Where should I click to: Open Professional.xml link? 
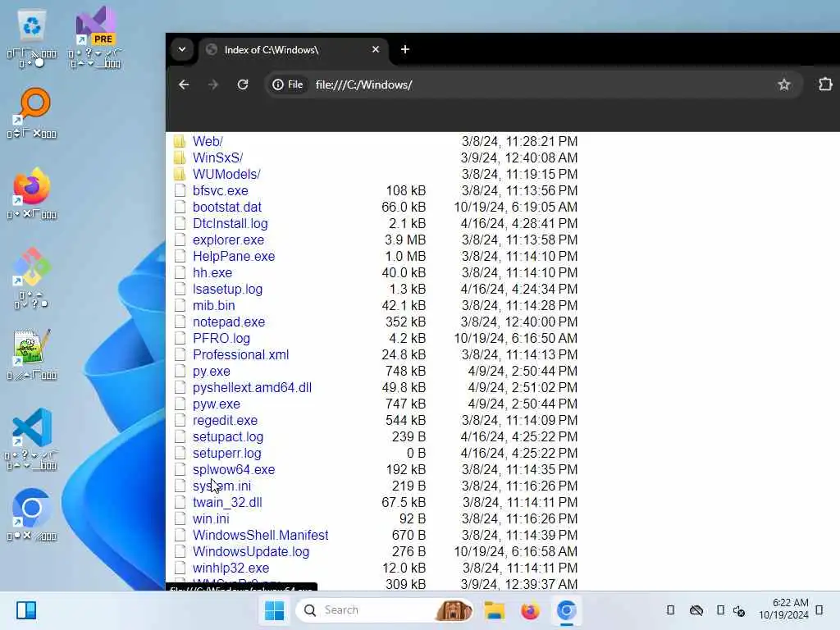pyautogui.click(x=240, y=354)
